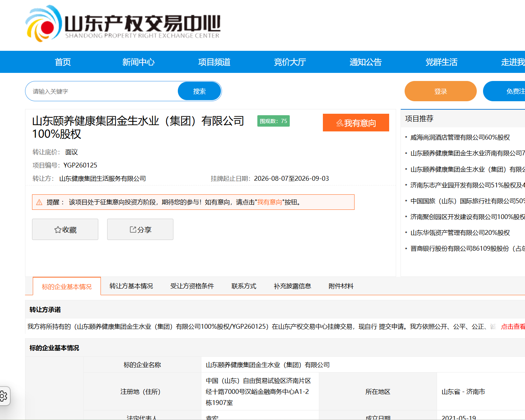Viewport: 525px width, 420px height.
Task: Switch to the 转让方基本情况 tab
Action: click(131, 286)
